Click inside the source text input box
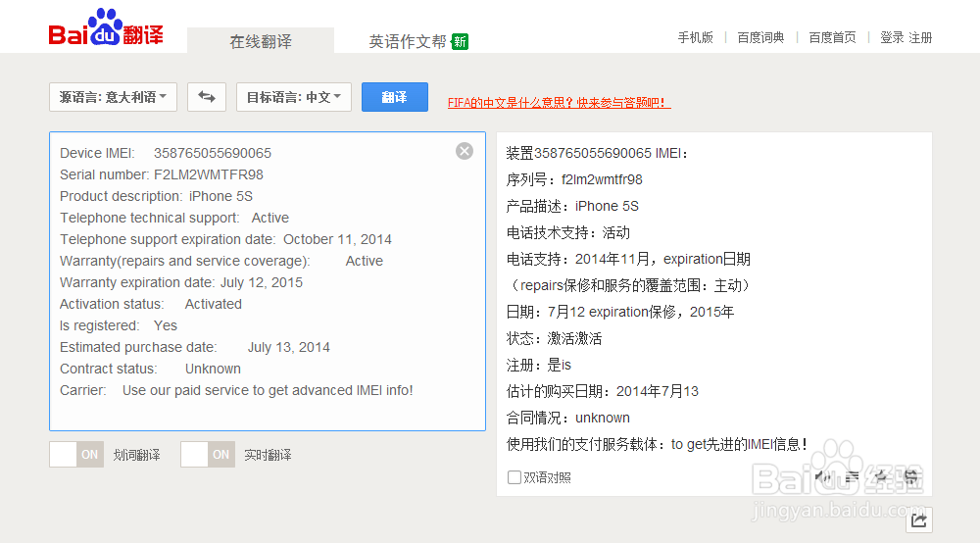The width and height of the screenshot is (980, 544). [268, 281]
